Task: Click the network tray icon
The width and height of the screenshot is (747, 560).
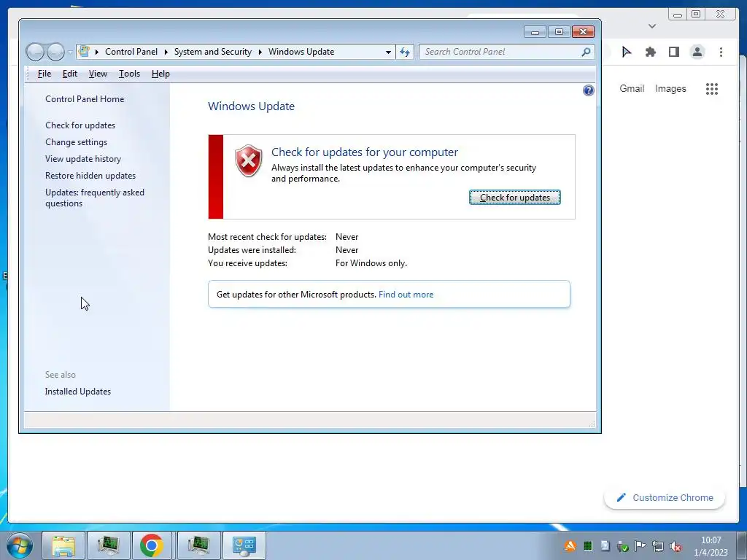Action: [x=658, y=546]
